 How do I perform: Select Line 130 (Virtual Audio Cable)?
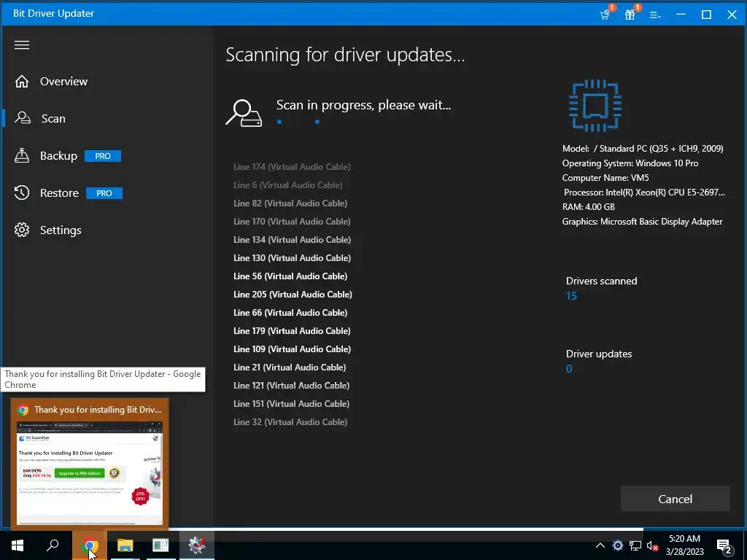point(292,257)
